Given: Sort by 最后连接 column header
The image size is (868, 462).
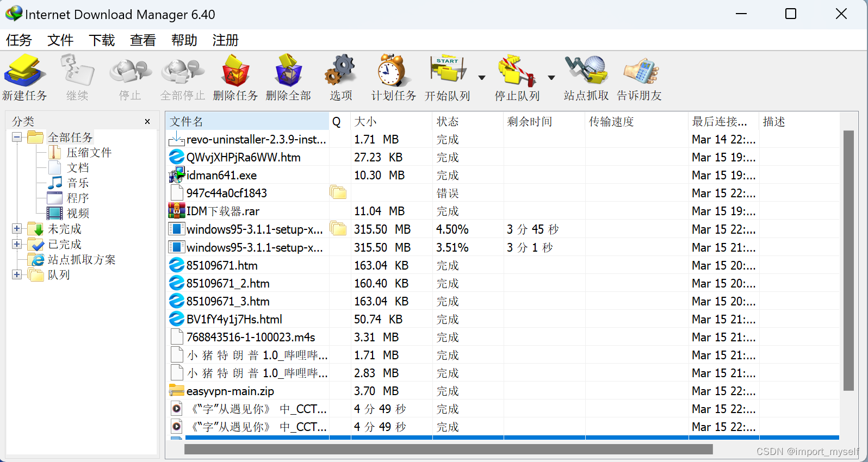Looking at the screenshot, I should click(724, 122).
